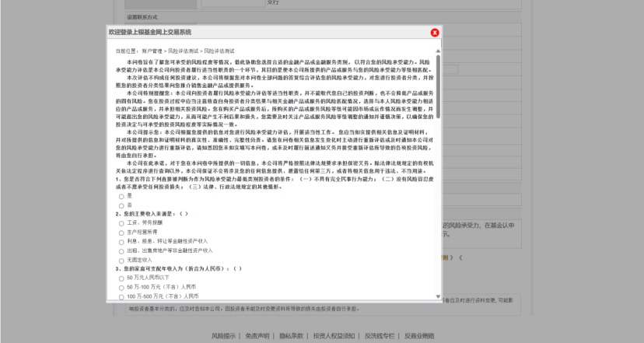Open '投资人权益须知' in the footer
Viewport: 644px width, 343px height.
click(334, 336)
